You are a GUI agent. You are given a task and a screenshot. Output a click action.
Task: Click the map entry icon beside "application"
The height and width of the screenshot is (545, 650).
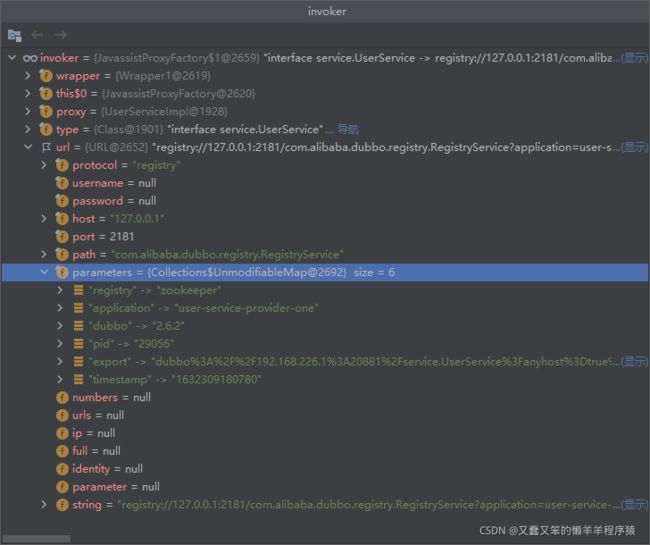[x=78, y=308]
